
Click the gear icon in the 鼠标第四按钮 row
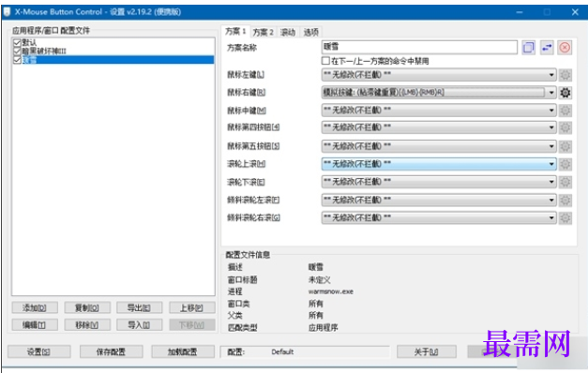pyautogui.click(x=565, y=127)
